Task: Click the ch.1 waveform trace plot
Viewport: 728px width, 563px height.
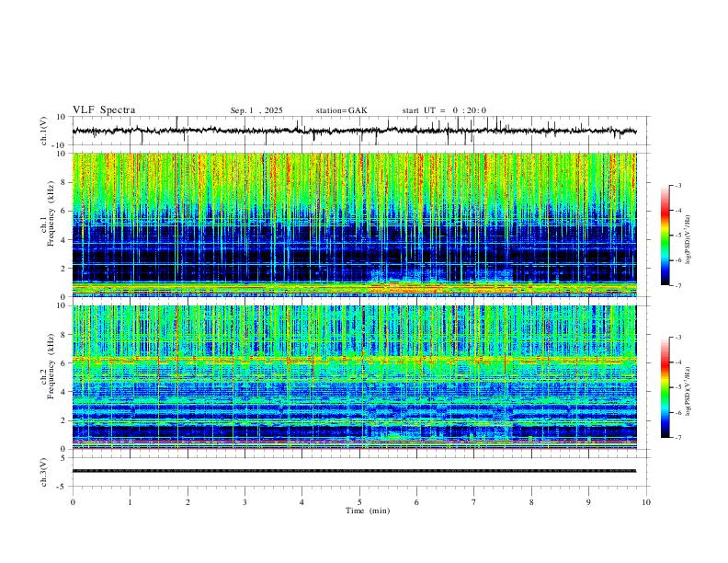Action: click(355, 131)
